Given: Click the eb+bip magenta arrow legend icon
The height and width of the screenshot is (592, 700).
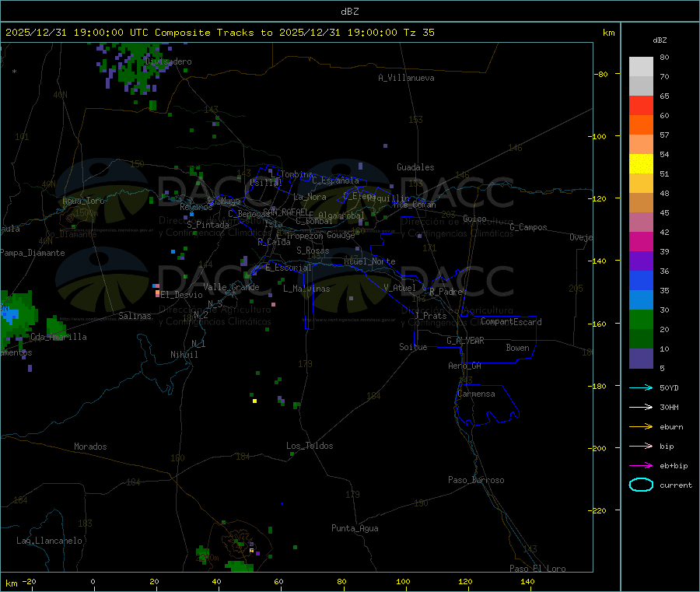Looking at the screenshot, I should (641, 466).
